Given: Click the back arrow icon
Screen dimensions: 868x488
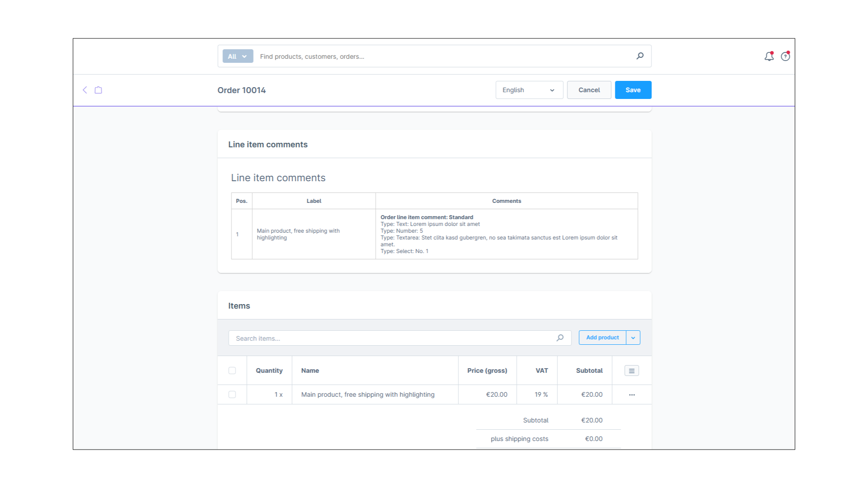Looking at the screenshot, I should coord(85,90).
